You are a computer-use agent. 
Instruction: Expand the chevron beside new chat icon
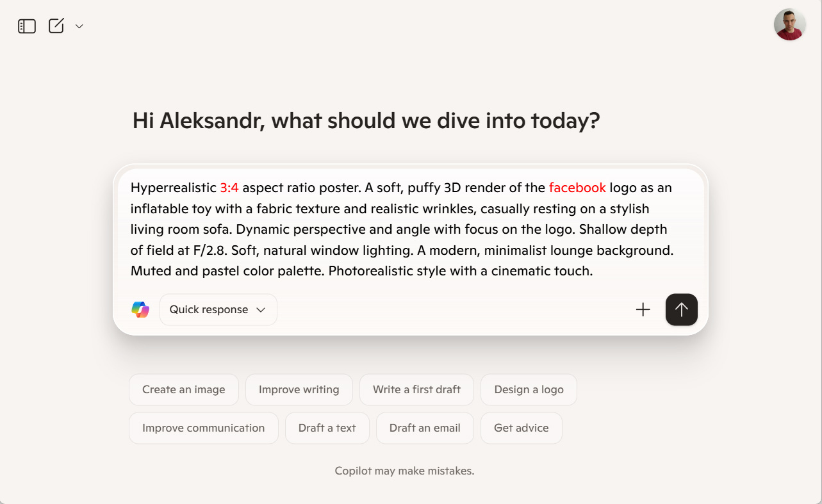tap(79, 26)
